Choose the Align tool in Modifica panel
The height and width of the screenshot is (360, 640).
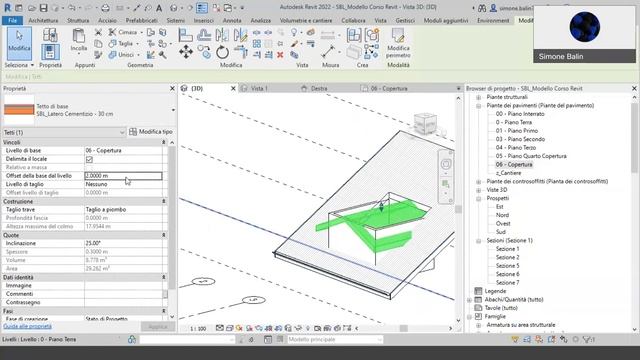click(185, 35)
